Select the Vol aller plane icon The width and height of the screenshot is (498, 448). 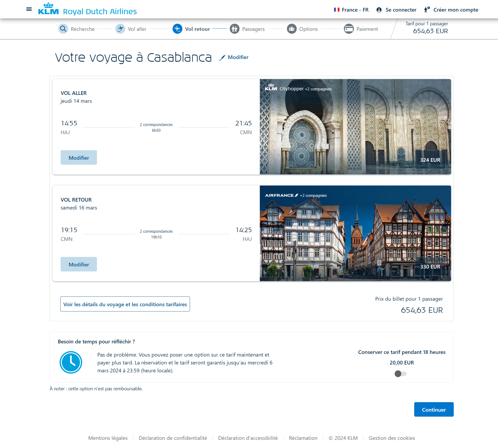pyautogui.click(x=120, y=29)
